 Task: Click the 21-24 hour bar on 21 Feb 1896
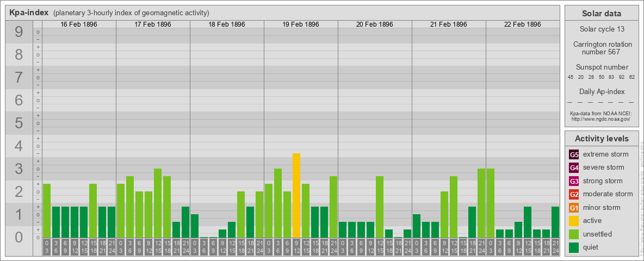point(481,203)
